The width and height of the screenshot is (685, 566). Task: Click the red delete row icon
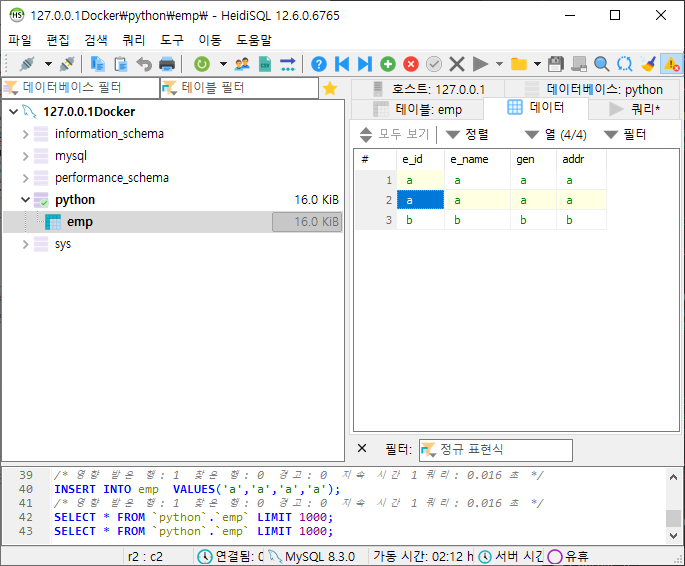click(x=411, y=64)
